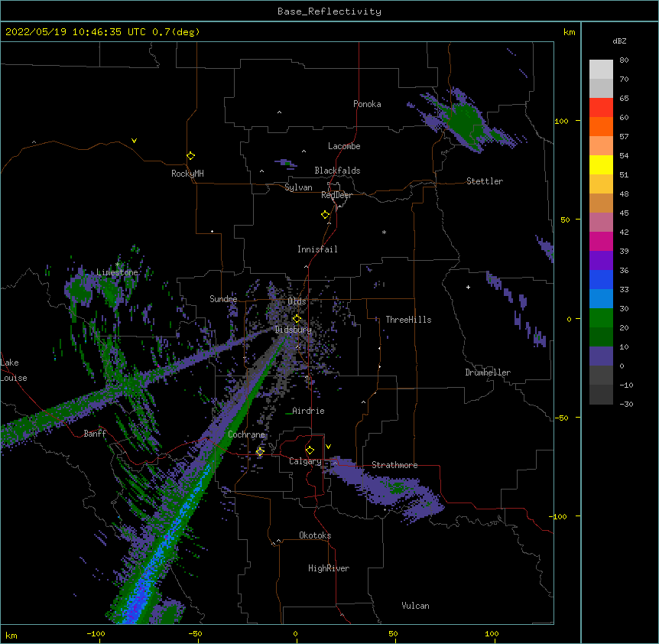Viewport: 659px width, 644px height.
Task: Select the Stettler label
Action: click(x=485, y=181)
